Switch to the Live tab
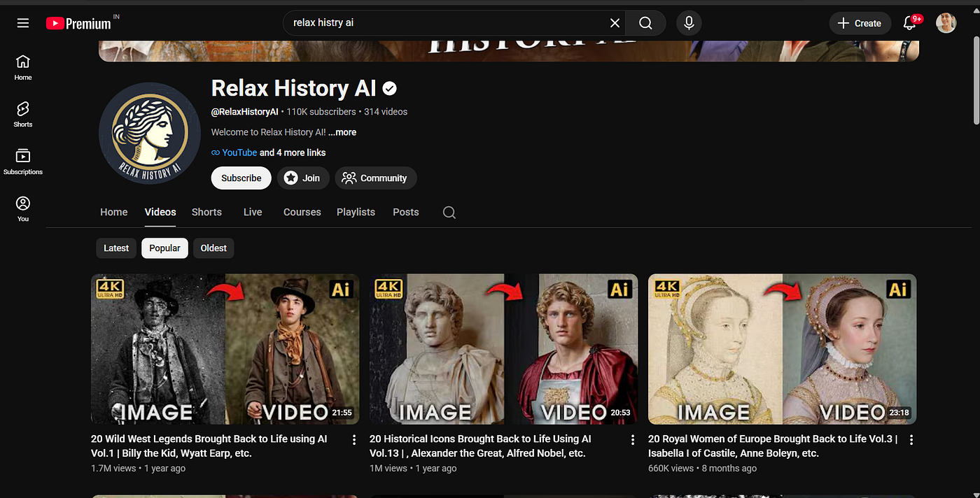Screen dimensions: 980x498 253,212
